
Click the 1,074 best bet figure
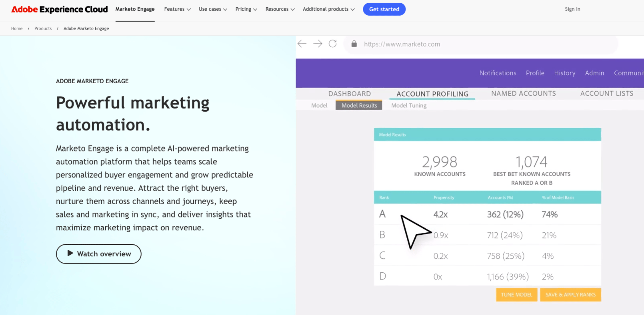coord(531,162)
